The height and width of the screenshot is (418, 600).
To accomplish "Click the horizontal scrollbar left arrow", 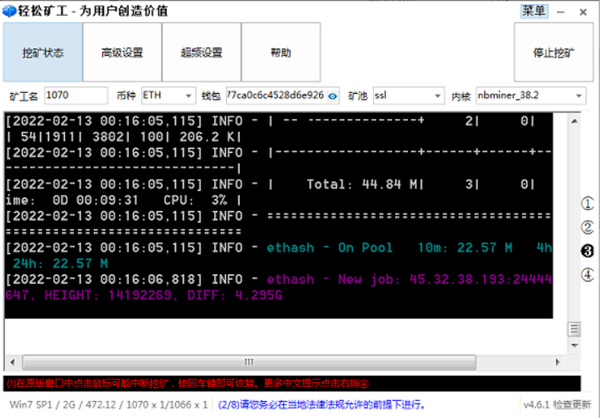I will [12, 362].
